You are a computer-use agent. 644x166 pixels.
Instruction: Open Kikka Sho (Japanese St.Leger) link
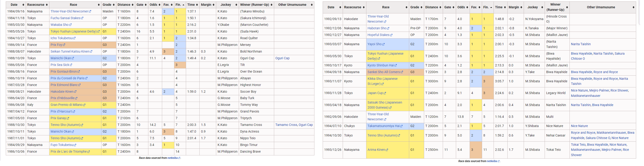(382, 81)
